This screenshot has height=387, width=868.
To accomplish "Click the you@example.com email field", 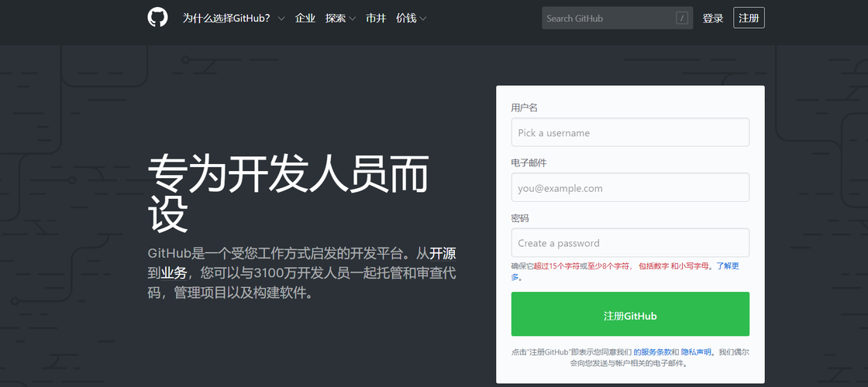I will tap(630, 187).
